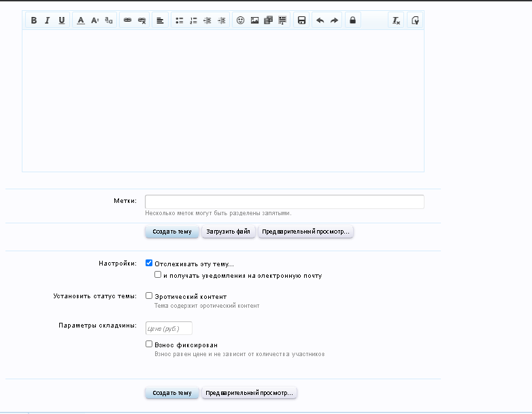The height and width of the screenshot is (414, 532).
Task: Expand the text alignment dropdown
Action: tap(160, 20)
